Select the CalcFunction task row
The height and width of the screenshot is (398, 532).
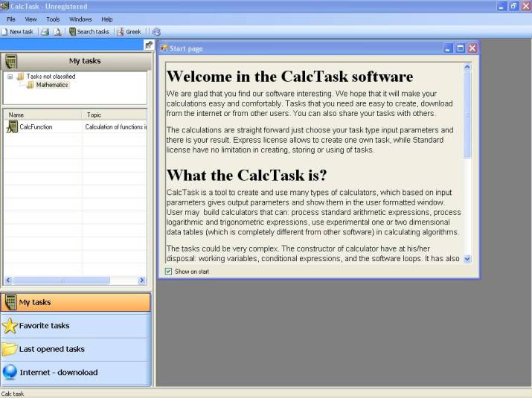click(x=75, y=127)
